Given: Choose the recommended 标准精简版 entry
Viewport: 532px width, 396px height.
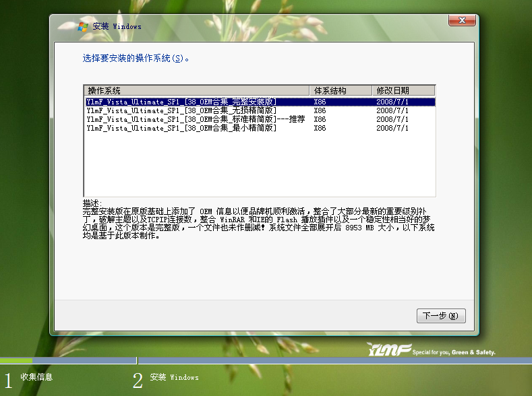Looking at the screenshot, I should click(x=196, y=119).
